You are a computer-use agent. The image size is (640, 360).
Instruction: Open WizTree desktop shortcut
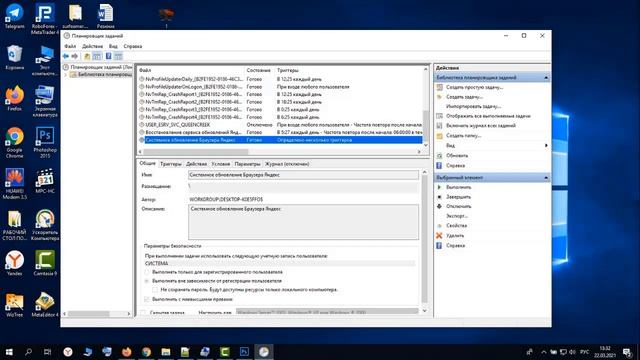14,305
